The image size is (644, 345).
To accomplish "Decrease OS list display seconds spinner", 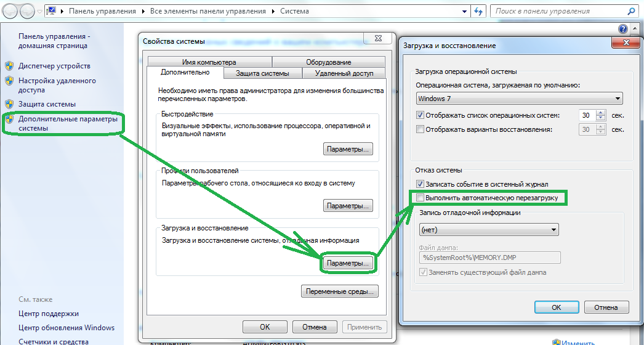I will pyautogui.click(x=600, y=118).
